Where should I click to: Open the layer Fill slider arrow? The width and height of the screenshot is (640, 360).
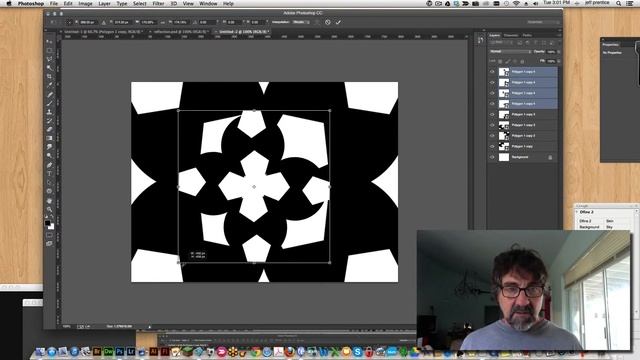558,61
